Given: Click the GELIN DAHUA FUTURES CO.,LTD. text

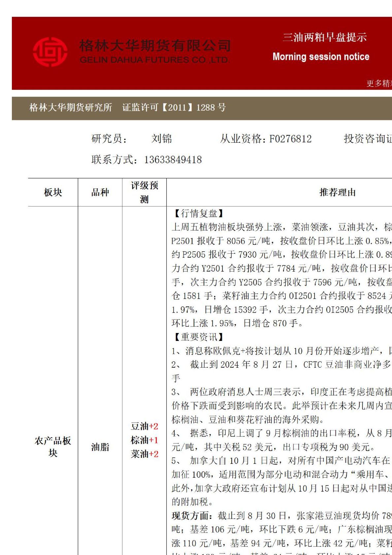Looking at the screenshot, I should point(154,60).
